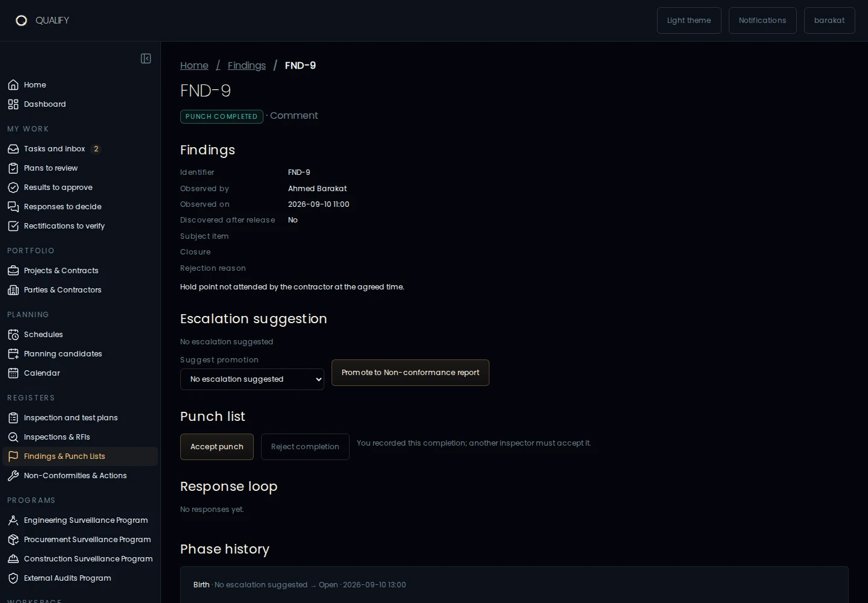
Task: Follow the Findings breadcrumb link
Action: click(x=247, y=65)
